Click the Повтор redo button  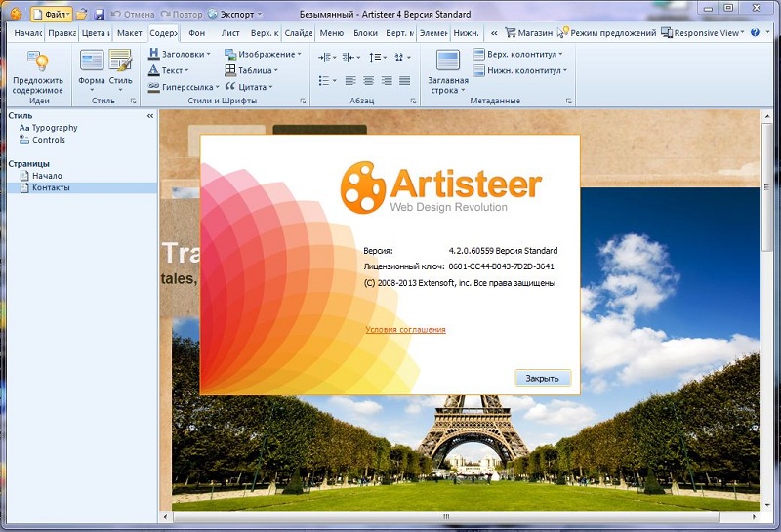pyautogui.click(x=182, y=14)
